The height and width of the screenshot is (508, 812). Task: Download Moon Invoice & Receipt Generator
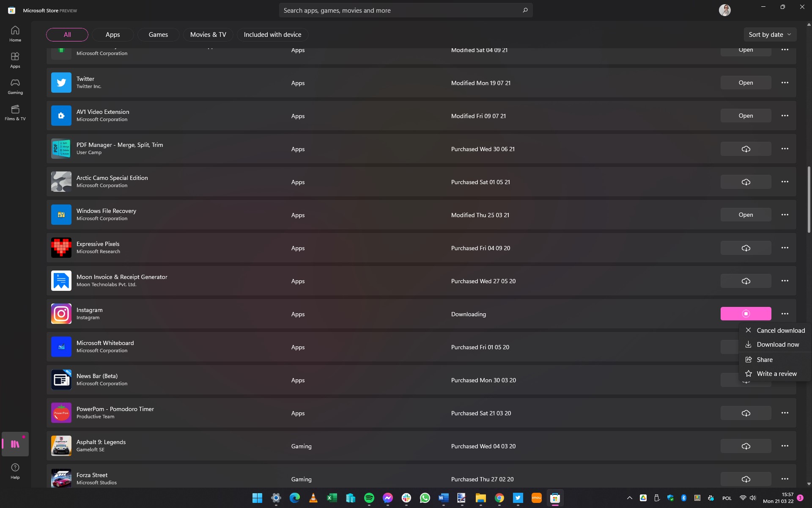(x=746, y=281)
